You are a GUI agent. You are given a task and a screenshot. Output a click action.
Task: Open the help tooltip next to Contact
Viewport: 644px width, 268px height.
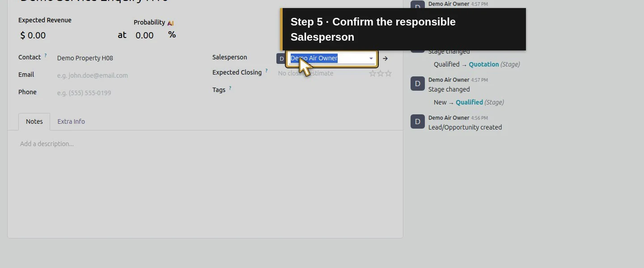point(45,56)
